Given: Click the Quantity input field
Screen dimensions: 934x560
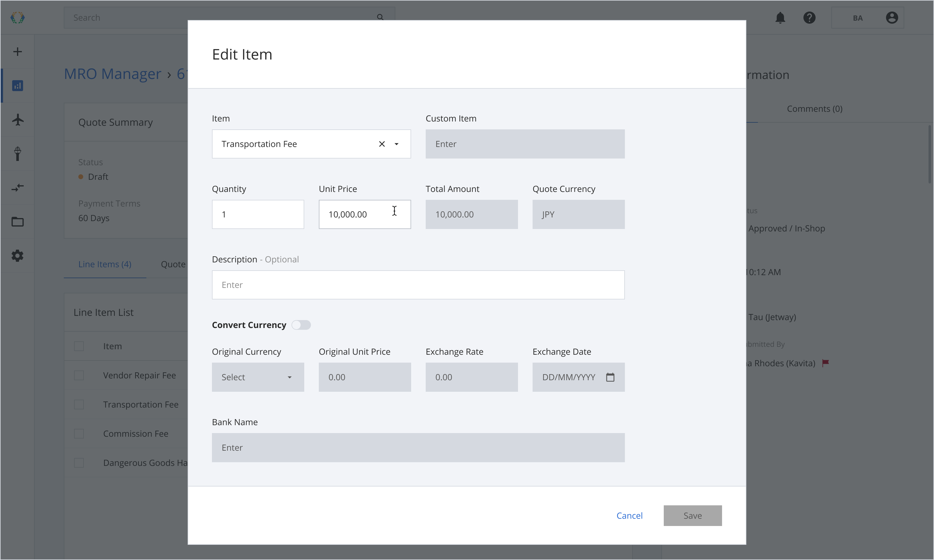Looking at the screenshot, I should click(x=258, y=214).
